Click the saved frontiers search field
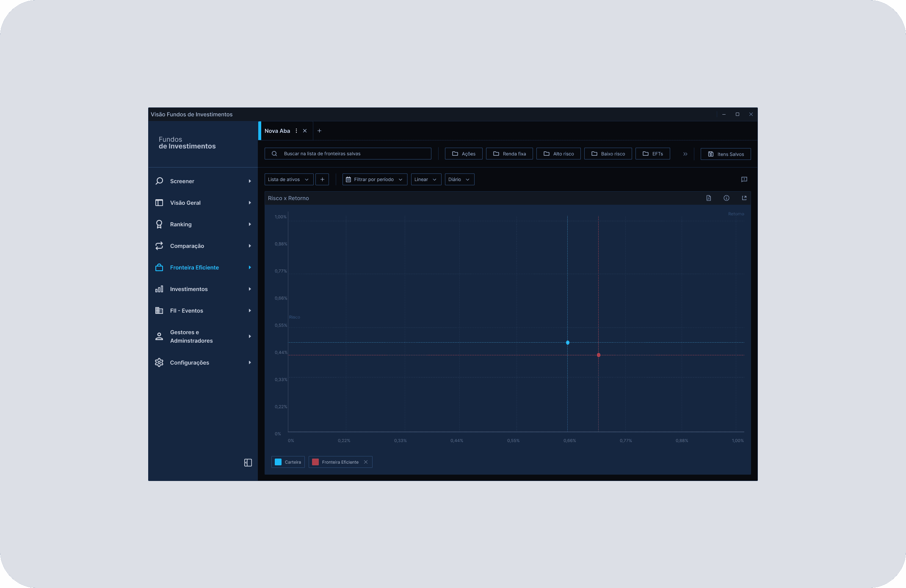 pyautogui.click(x=348, y=154)
